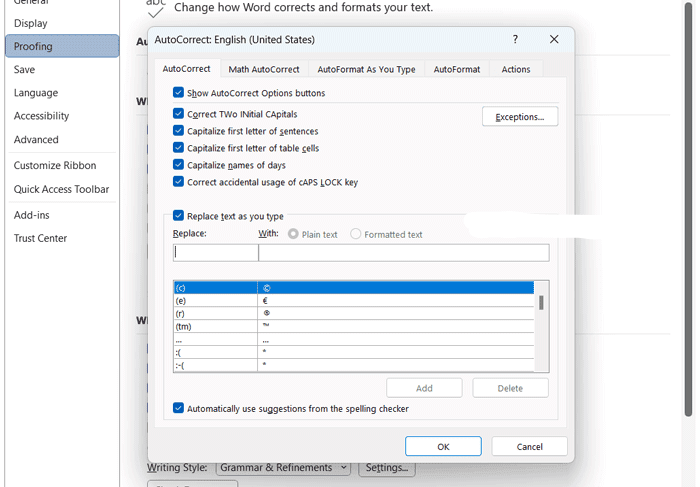The image size is (700, 487).
Task: Disable Replace text as you type
Action: (179, 216)
